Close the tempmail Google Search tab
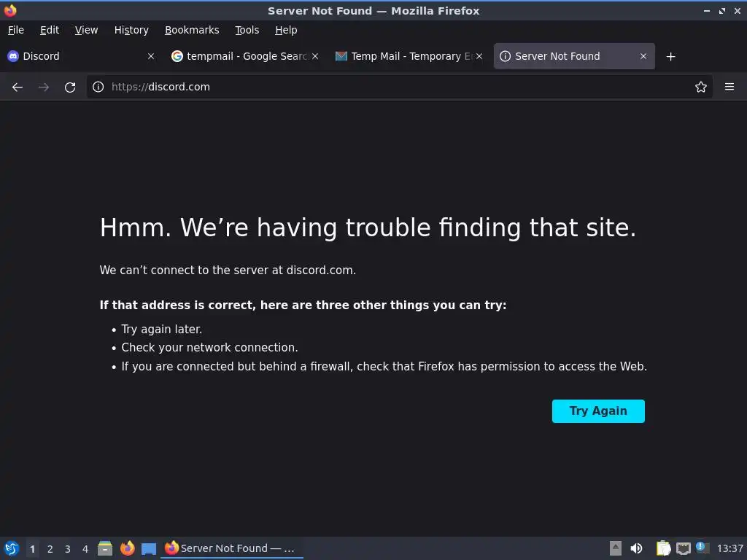Viewport: 747px width, 560px height. [315, 56]
